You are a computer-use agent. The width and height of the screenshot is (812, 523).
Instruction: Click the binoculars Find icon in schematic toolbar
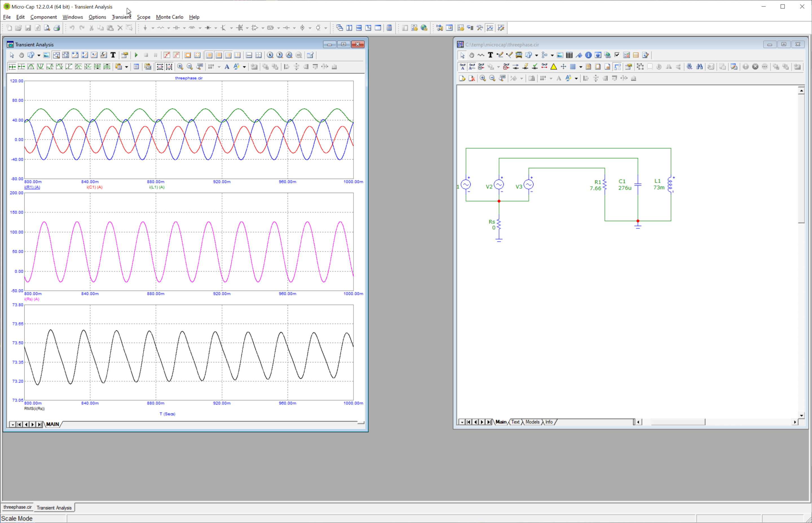click(699, 67)
